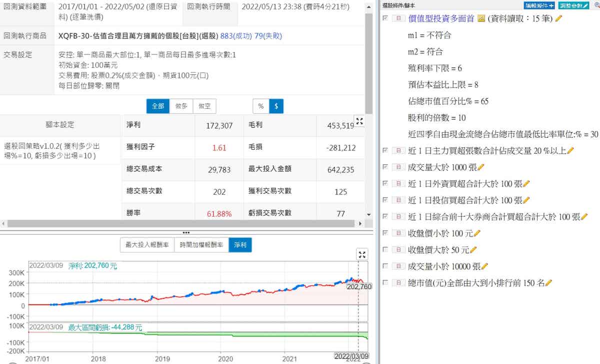Click the 編輯條件 button
600x364 pixels.
[x=539, y=5]
